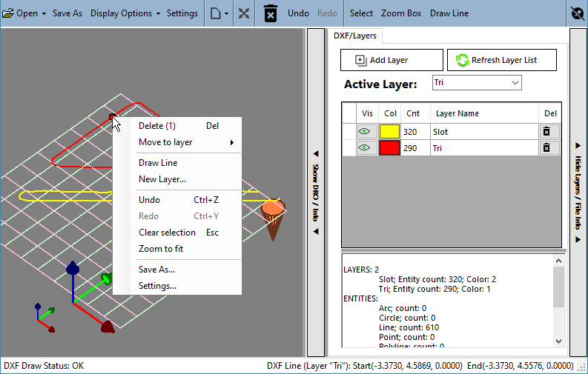Open the Move to layer submenu
The width and height of the screenshot is (588, 374).
coord(177,142)
